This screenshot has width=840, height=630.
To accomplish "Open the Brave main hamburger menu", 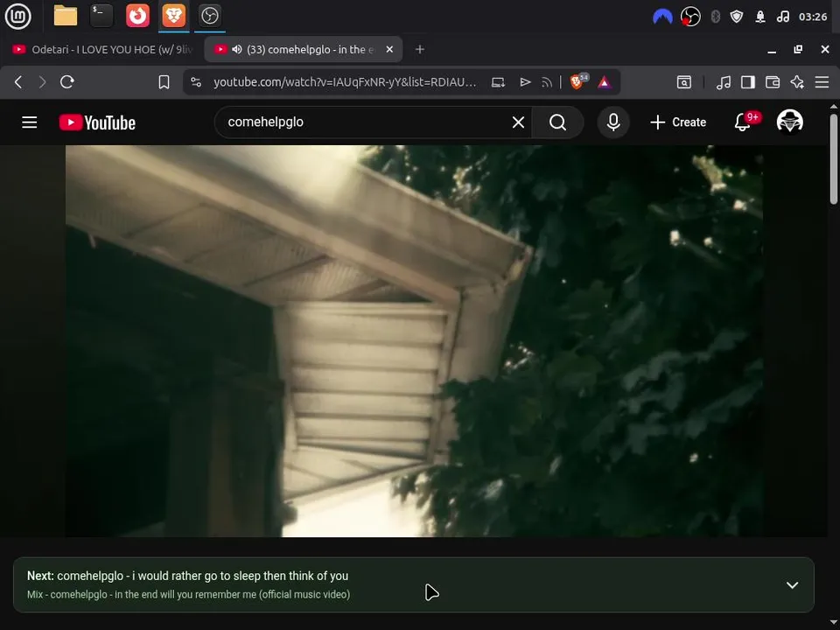I will tap(822, 82).
